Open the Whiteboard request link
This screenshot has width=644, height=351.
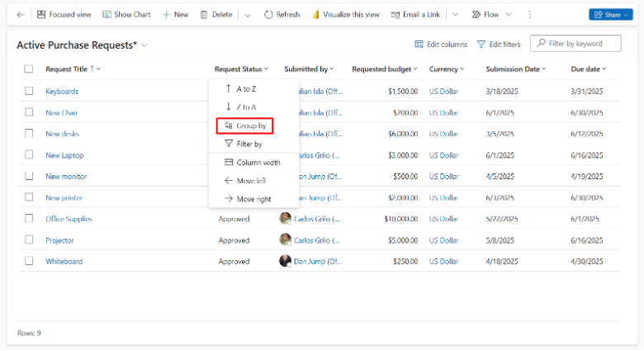(x=64, y=262)
